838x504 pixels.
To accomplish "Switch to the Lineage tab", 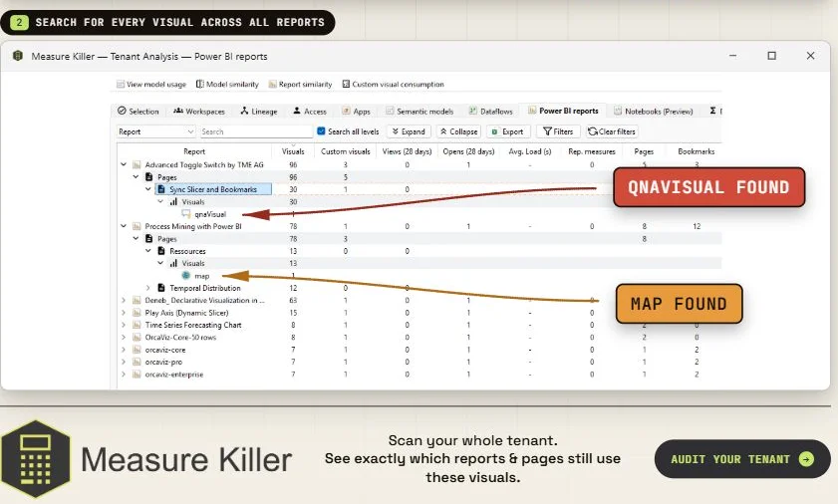I will [x=259, y=112].
